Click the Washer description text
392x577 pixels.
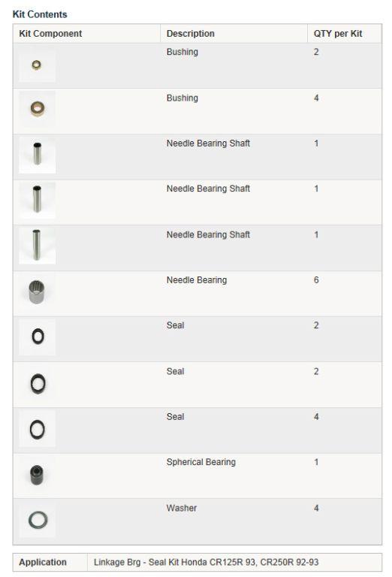181,508
